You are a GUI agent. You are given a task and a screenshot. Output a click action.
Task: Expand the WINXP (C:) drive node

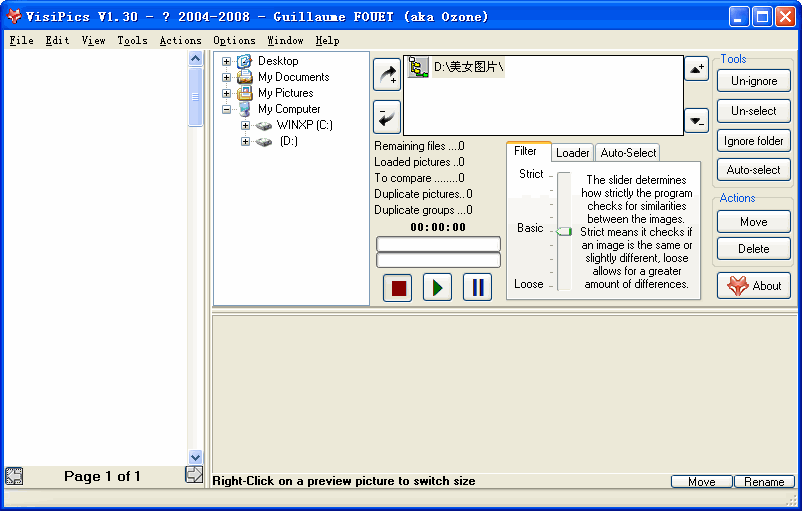(x=246, y=125)
